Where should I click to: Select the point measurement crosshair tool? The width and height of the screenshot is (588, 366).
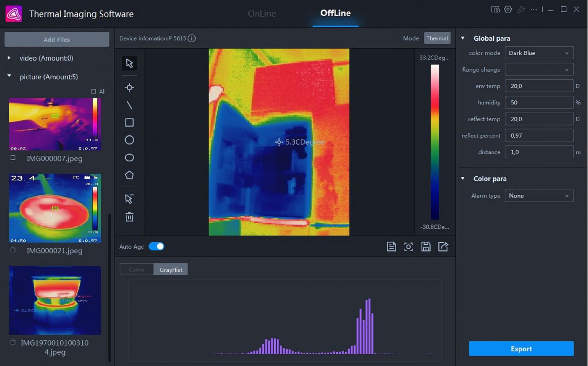129,87
